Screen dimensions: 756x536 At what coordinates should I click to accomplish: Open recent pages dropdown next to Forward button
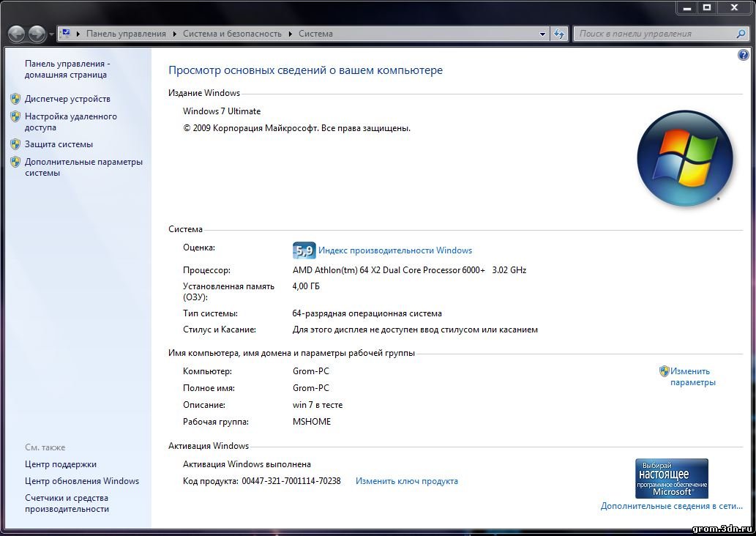[x=51, y=34]
